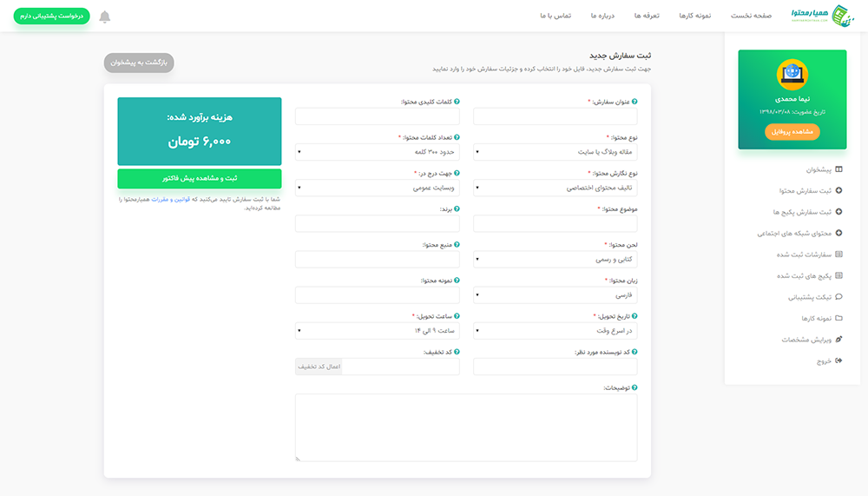Click the help icon beside کد تخفیف
This screenshot has height=496, width=868.
tap(457, 352)
